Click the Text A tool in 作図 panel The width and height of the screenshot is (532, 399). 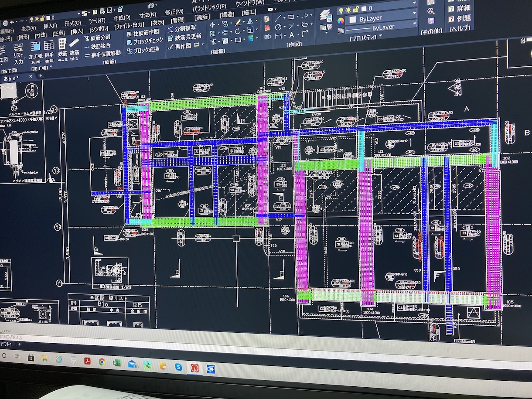tap(292, 35)
